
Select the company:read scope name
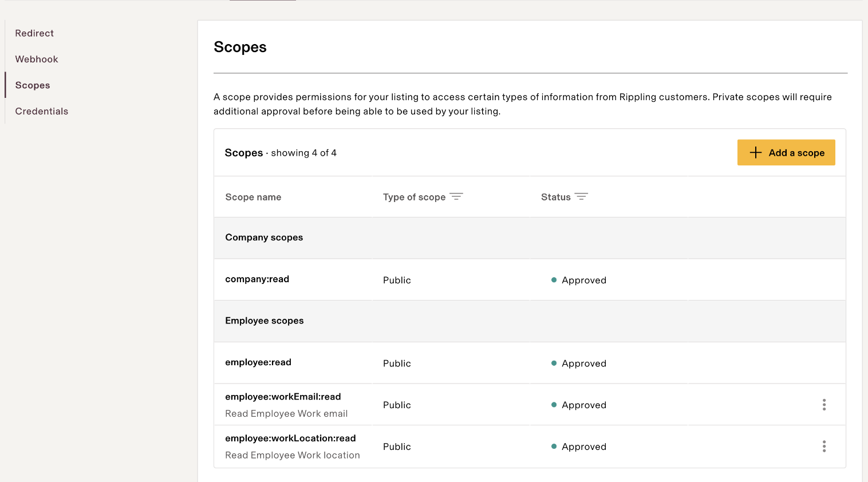coord(257,279)
